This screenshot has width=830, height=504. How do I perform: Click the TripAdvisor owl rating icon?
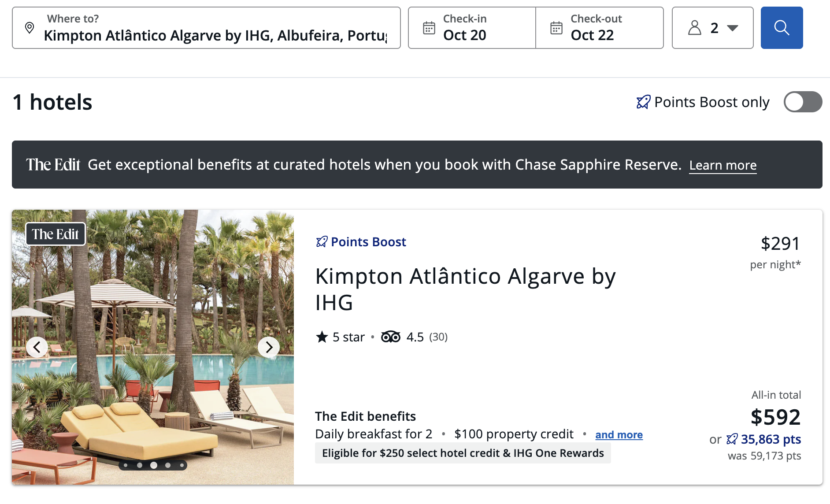[390, 337]
